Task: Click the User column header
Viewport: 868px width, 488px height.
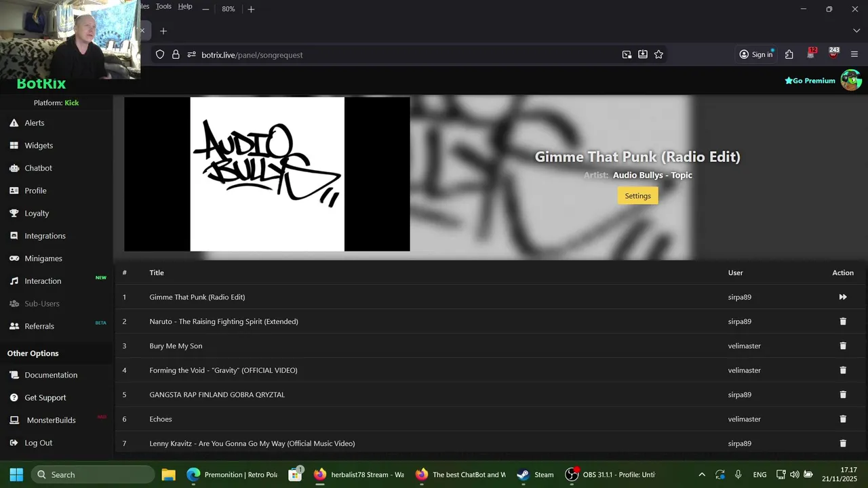Action: click(x=736, y=272)
